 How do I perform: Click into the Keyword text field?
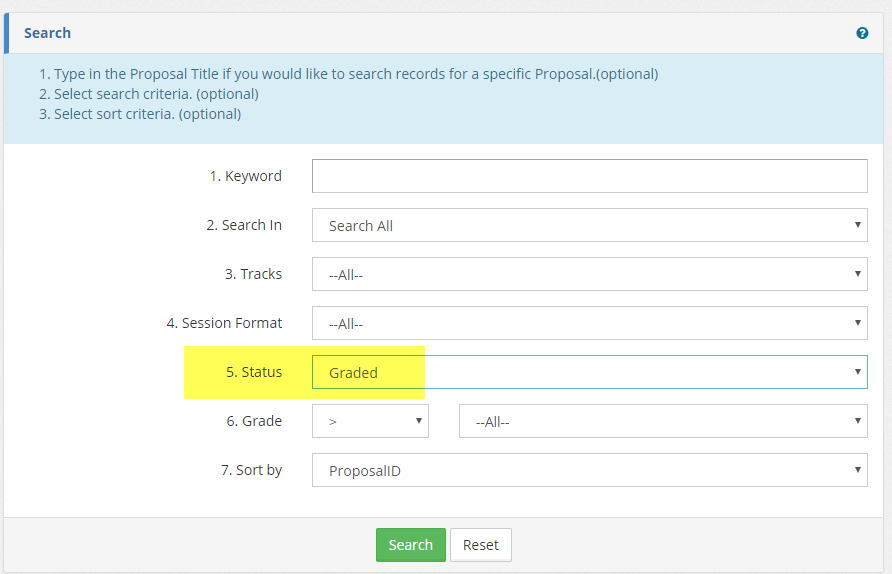coord(589,176)
